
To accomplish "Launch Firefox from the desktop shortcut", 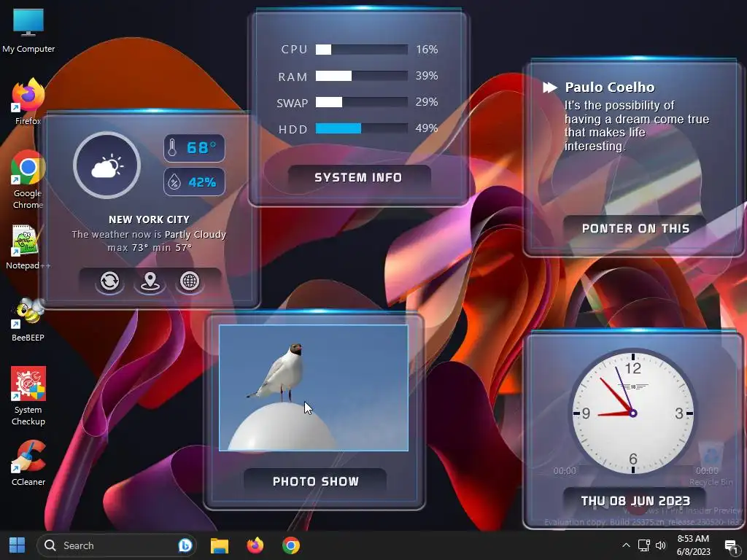I will coord(28,101).
